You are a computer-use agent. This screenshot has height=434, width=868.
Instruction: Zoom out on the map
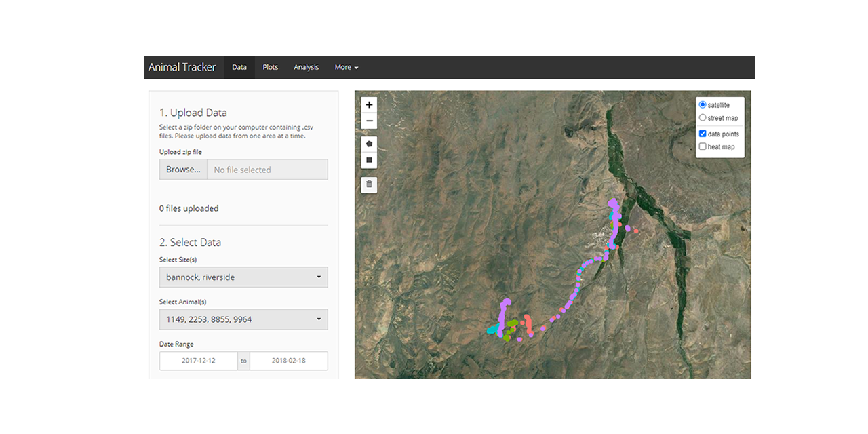click(x=368, y=121)
